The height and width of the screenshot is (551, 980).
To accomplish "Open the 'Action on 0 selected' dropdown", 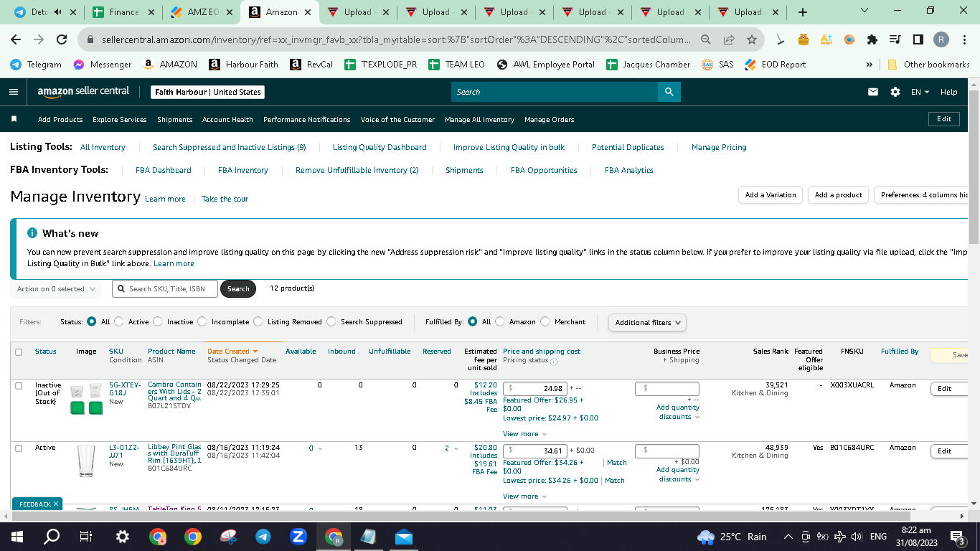I will [56, 289].
